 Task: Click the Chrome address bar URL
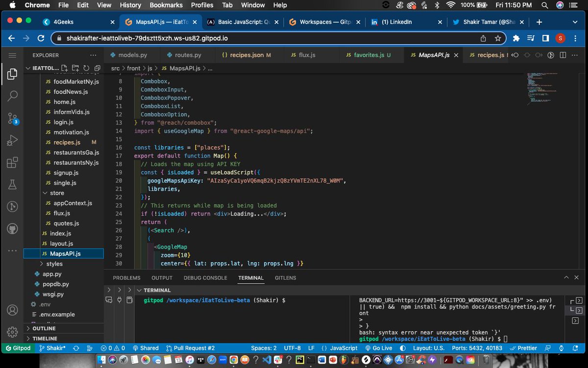(x=147, y=38)
